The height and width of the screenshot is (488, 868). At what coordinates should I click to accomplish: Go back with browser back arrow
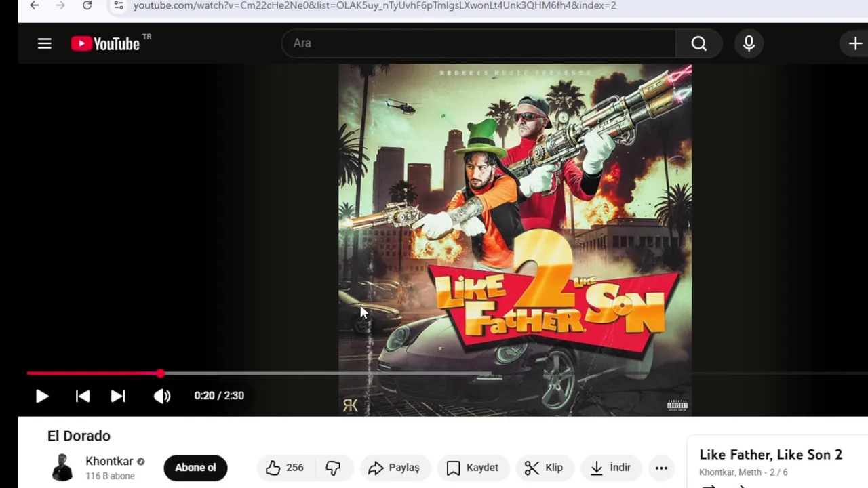pyautogui.click(x=34, y=5)
